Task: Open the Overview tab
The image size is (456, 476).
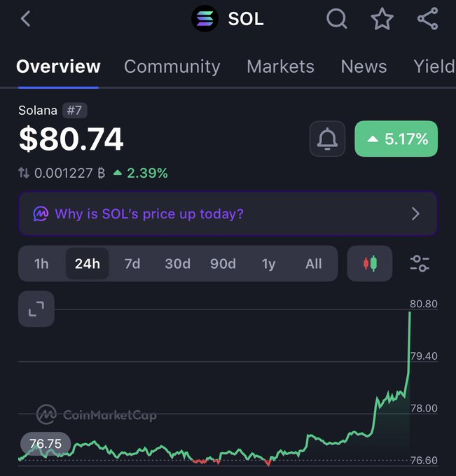Action: [58, 66]
